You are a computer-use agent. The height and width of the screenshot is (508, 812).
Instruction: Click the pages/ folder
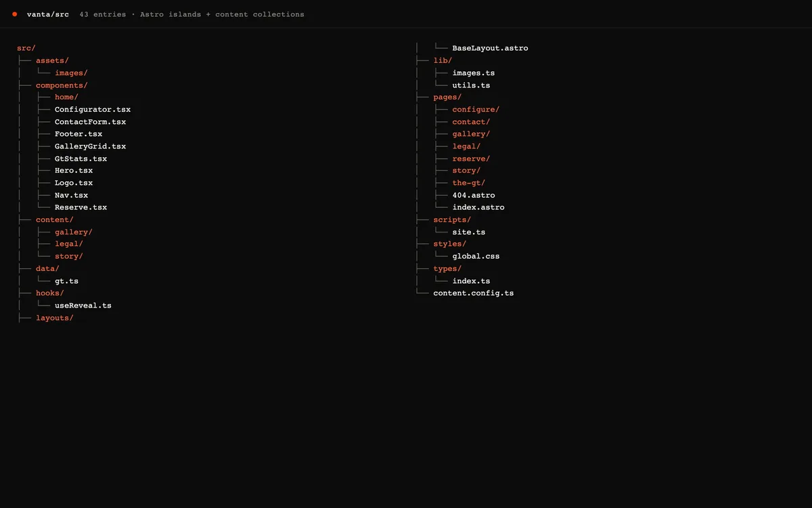point(448,97)
